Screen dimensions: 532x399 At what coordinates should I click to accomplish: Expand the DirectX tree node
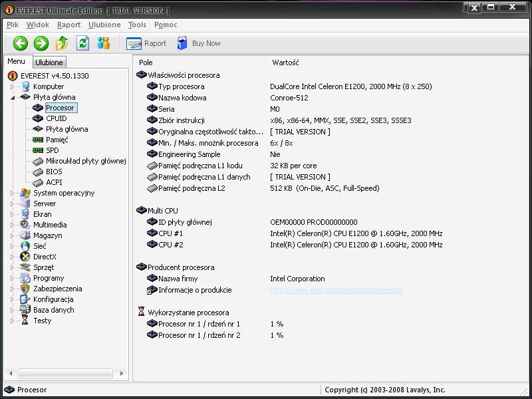pyautogui.click(x=12, y=257)
